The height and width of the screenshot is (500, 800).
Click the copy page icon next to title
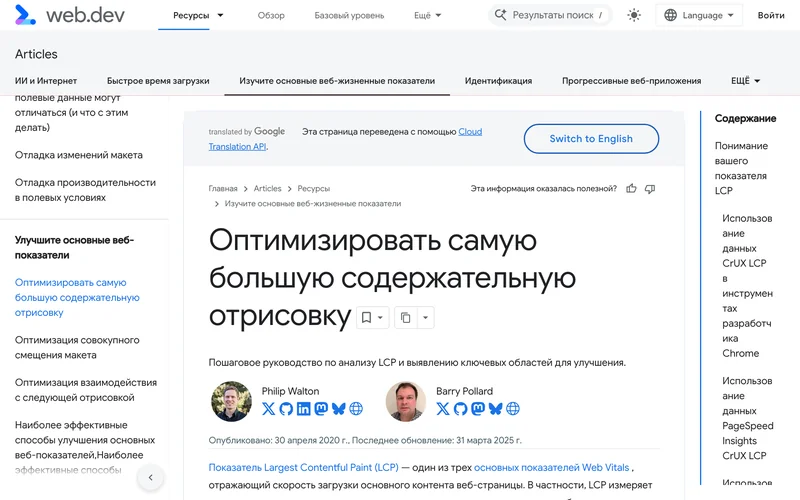[406, 318]
